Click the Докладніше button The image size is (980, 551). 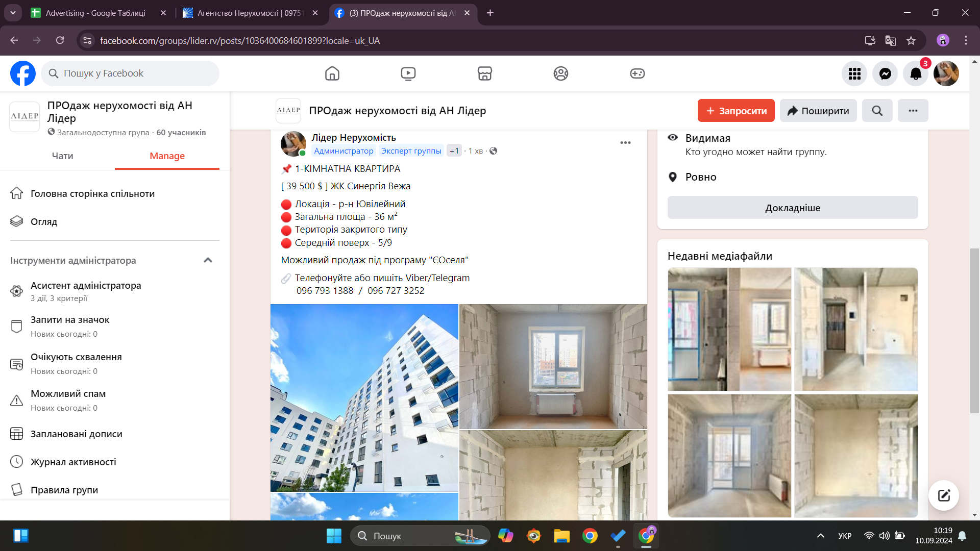coord(792,208)
